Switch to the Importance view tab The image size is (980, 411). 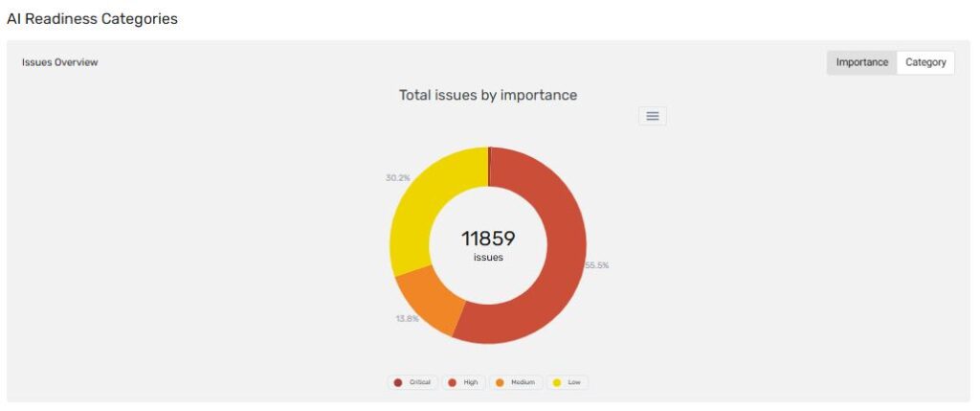tap(861, 62)
